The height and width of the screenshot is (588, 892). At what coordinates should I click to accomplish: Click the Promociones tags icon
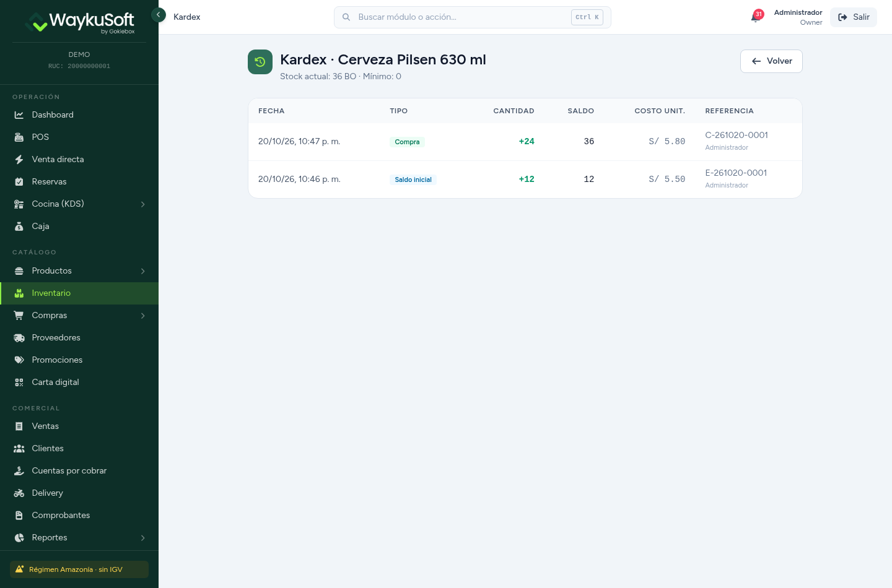(x=19, y=360)
